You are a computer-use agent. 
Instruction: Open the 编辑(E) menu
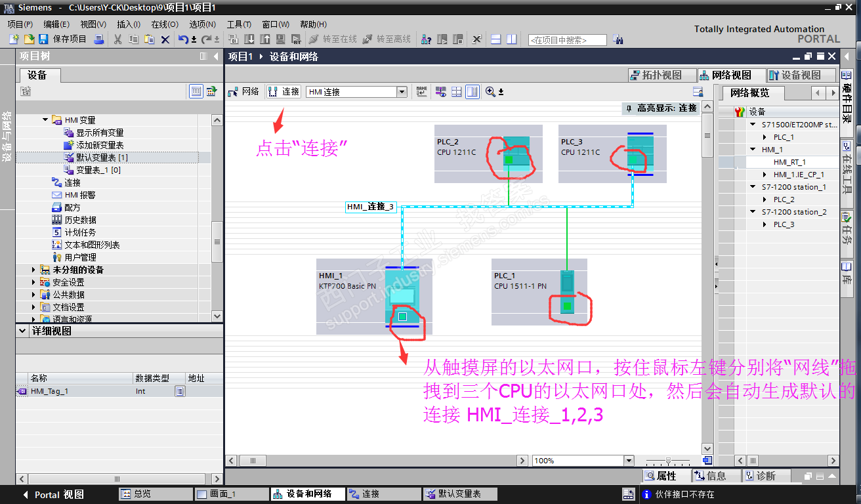pos(56,24)
